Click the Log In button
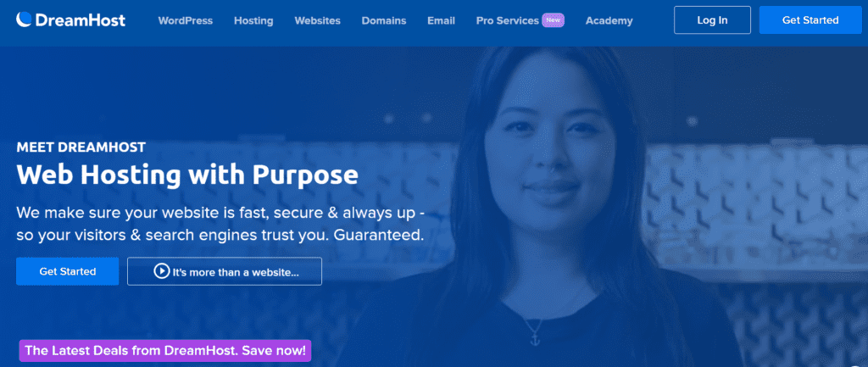 [712, 20]
